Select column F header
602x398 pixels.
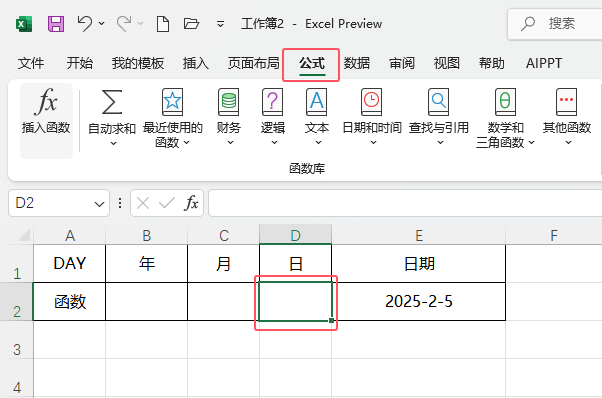pyautogui.click(x=554, y=235)
